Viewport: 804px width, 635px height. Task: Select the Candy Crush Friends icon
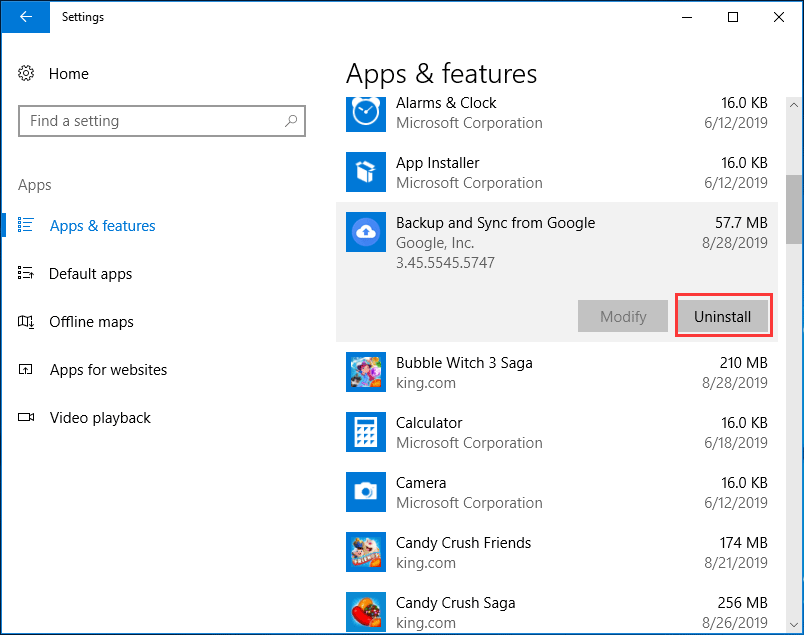[x=366, y=552]
